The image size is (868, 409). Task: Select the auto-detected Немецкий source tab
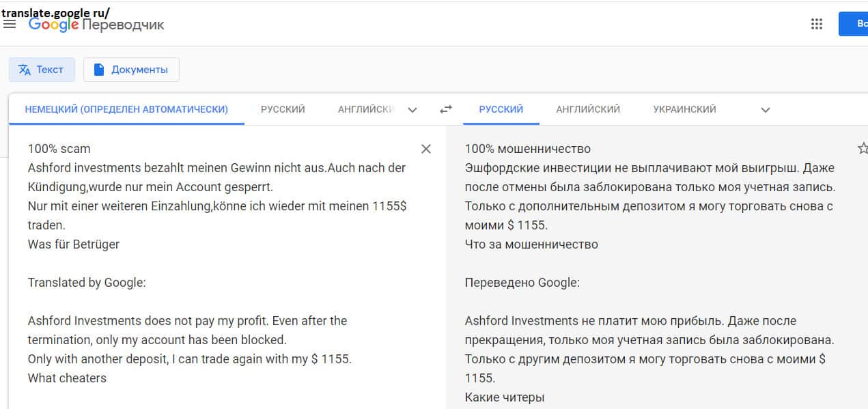pyautogui.click(x=126, y=109)
